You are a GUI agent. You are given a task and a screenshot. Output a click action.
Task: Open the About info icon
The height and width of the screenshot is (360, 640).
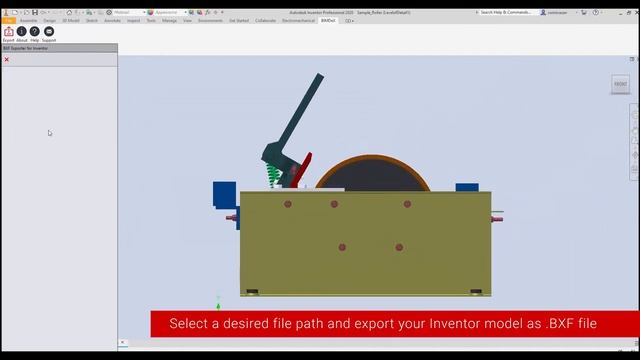[x=22, y=34]
